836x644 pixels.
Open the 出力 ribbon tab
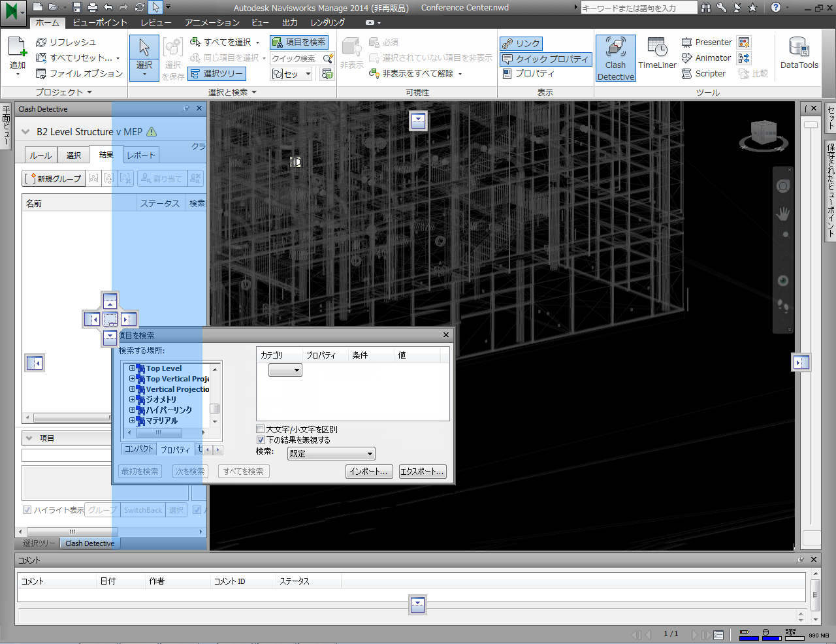click(x=290, y=23)
